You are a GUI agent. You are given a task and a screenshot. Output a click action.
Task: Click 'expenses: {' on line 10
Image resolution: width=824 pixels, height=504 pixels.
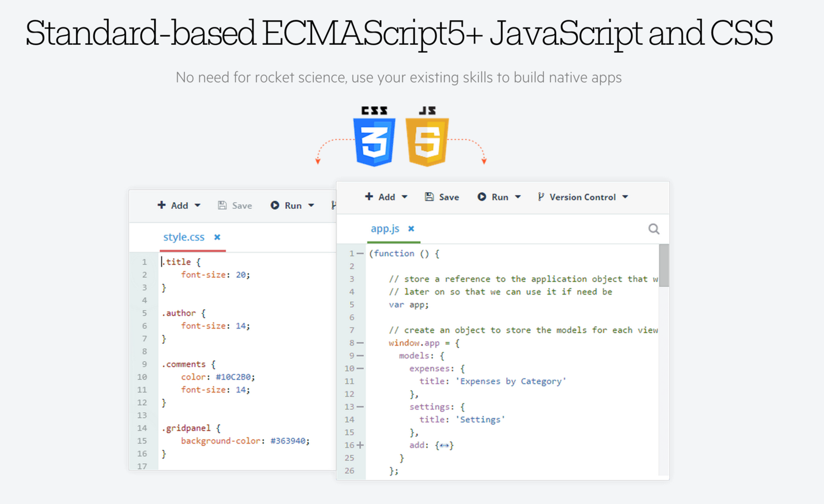pyautogui.click(x=437, y=368)
